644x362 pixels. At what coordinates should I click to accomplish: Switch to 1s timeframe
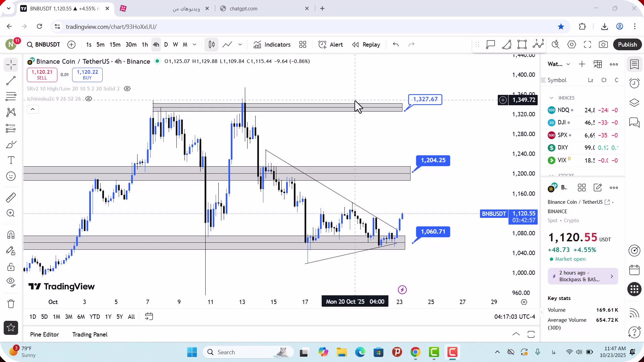89,45
